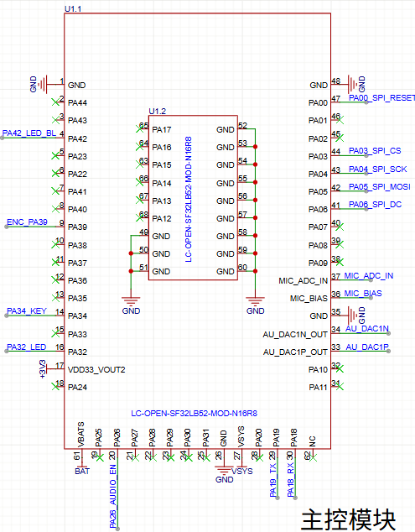This screenshot has width=415, height=532.
Task: Click the PA36 pin name
Action: [x=77, y=280]
